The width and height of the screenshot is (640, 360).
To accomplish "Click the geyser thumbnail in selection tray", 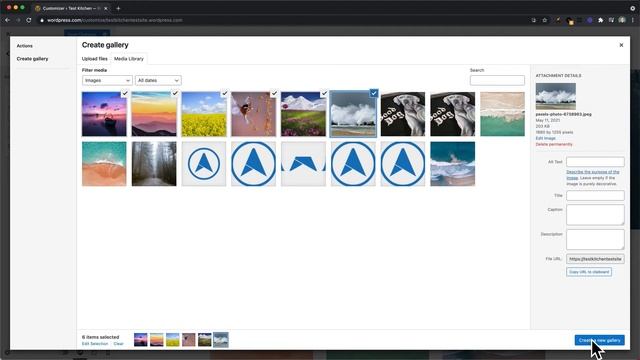I will 221,340.
